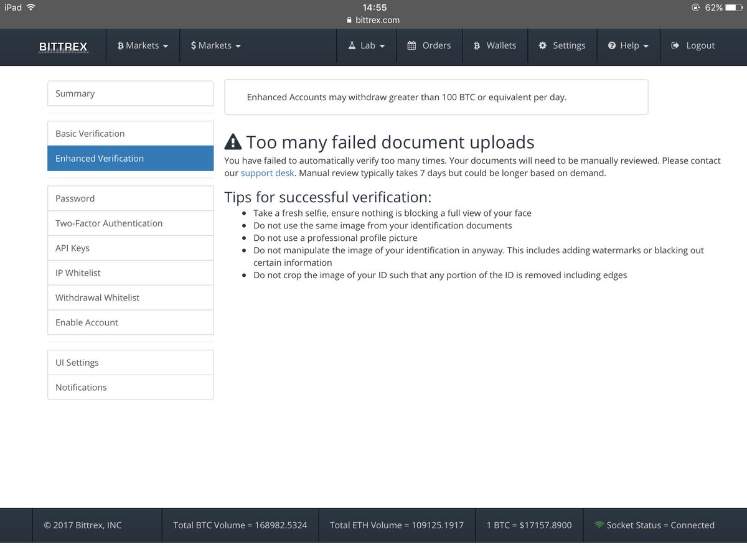Open Notifications in sidebar
Image resolution: width=747 pixels, height=560 pixels.
point(131,387)
